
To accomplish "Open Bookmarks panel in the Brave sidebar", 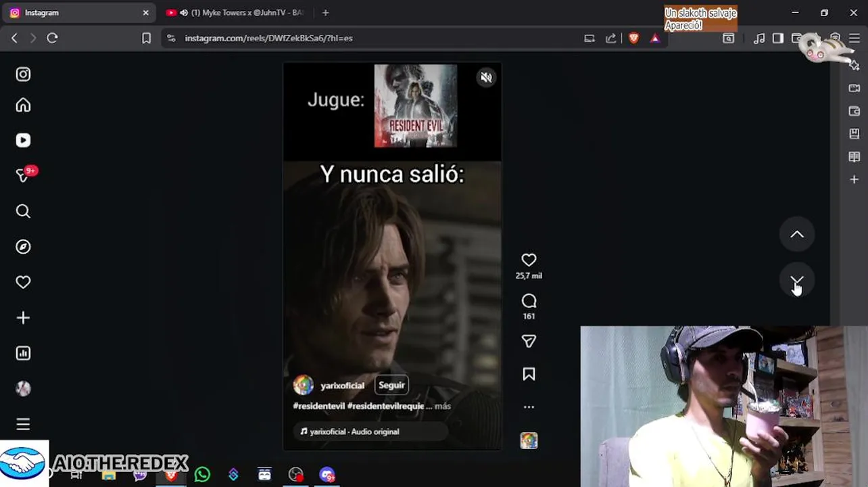I will click(x=854, y=134).
